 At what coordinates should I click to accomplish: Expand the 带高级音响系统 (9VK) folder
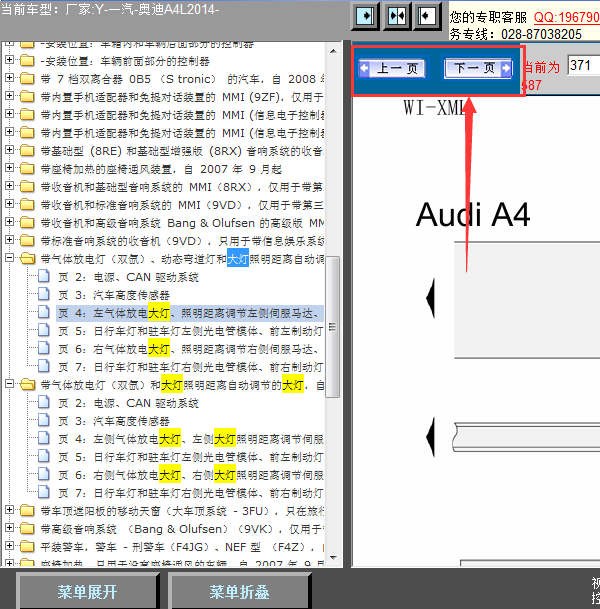point(9,527)
